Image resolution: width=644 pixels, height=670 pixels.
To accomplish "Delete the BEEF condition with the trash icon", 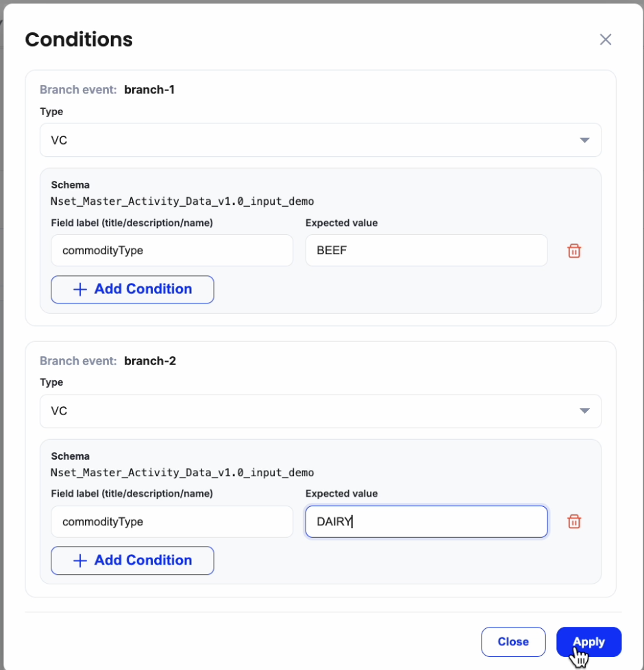I will point(574,251).
